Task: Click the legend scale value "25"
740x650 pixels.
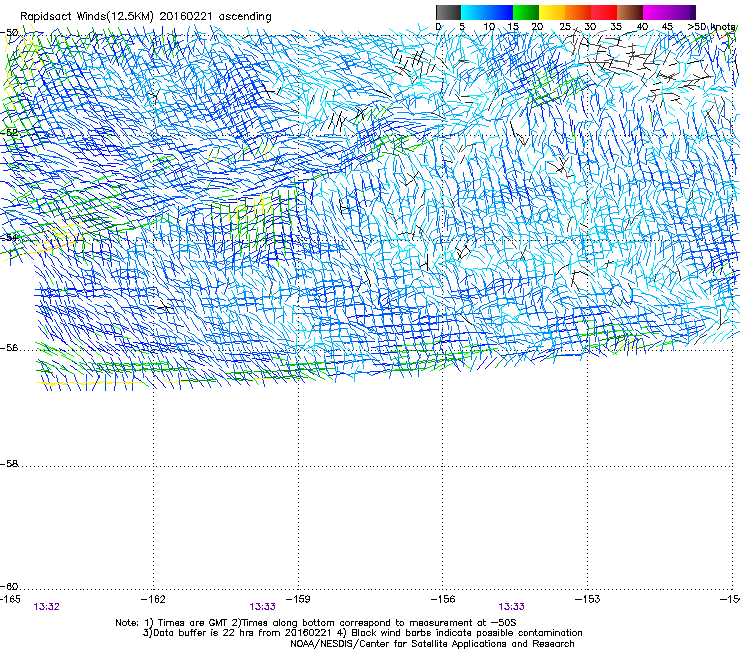Action: click(x=565, y=27)
